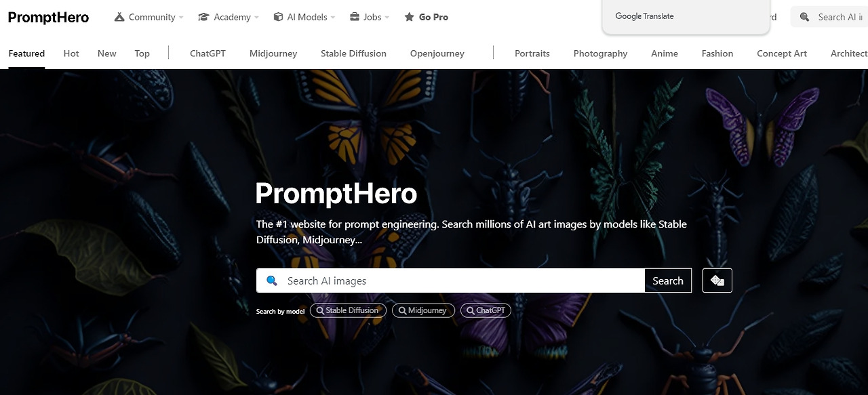Image resolution: width=868 pixels, height=395 pixels.
Task: Go to PromptHero home logo
Action: (x=48, y=18)
